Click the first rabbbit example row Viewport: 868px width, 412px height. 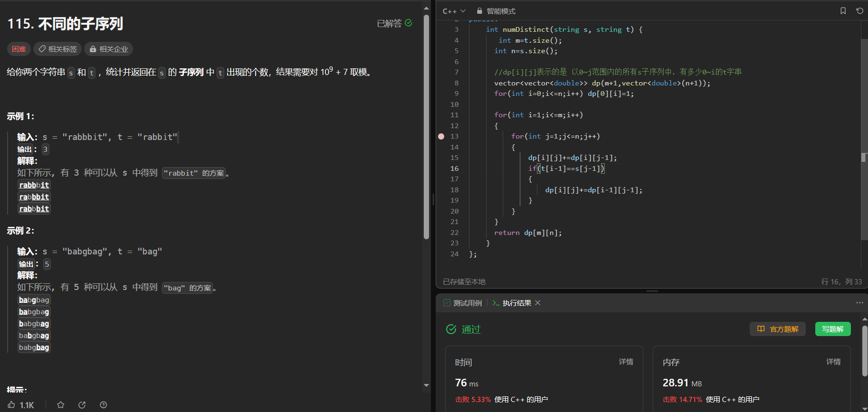pos(34,185)
